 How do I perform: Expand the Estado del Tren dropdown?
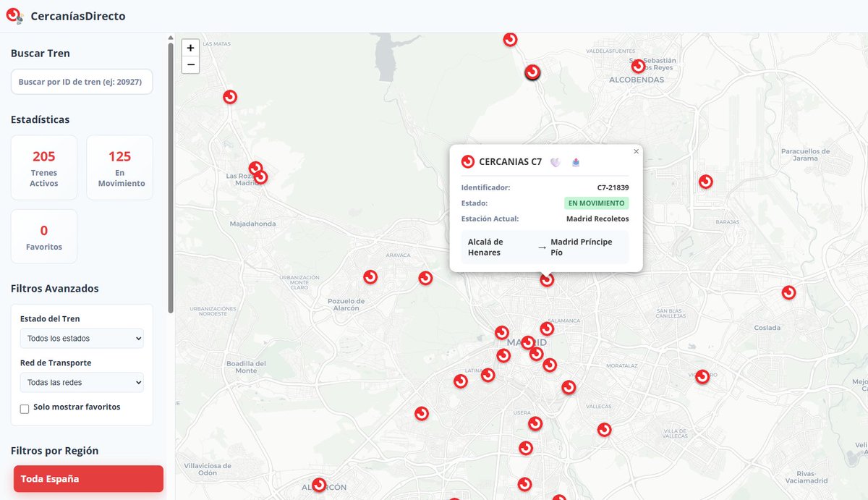[x=82, y=338]
